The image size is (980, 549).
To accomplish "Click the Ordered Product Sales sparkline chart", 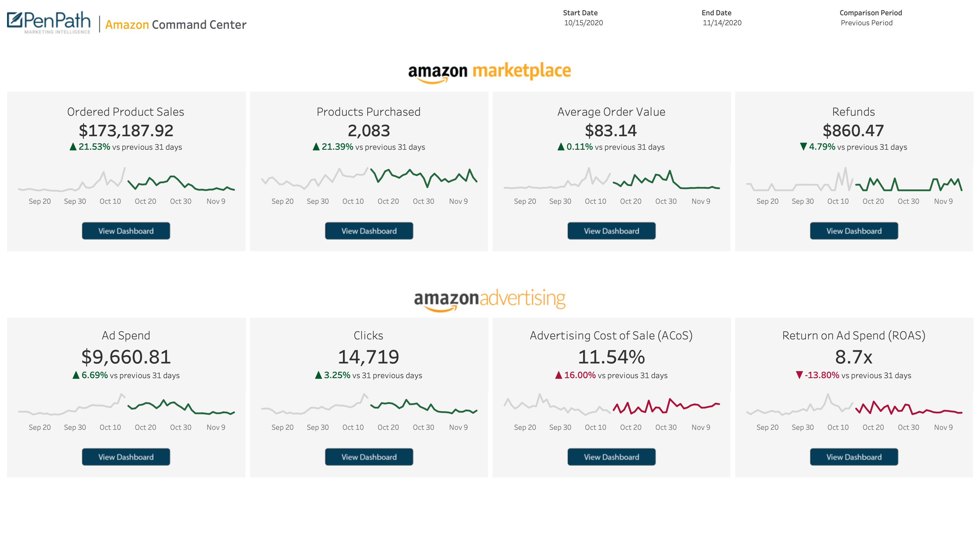I will pyautogui.click(x=126, y=180).
